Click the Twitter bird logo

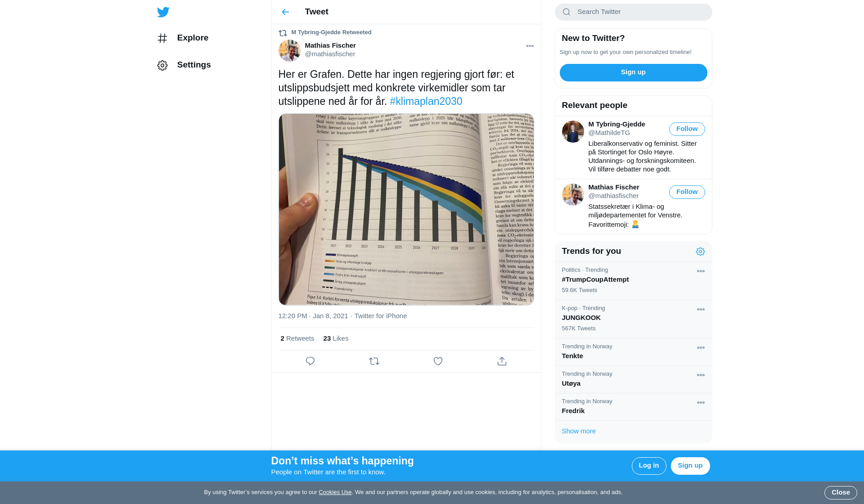point(163,12)
